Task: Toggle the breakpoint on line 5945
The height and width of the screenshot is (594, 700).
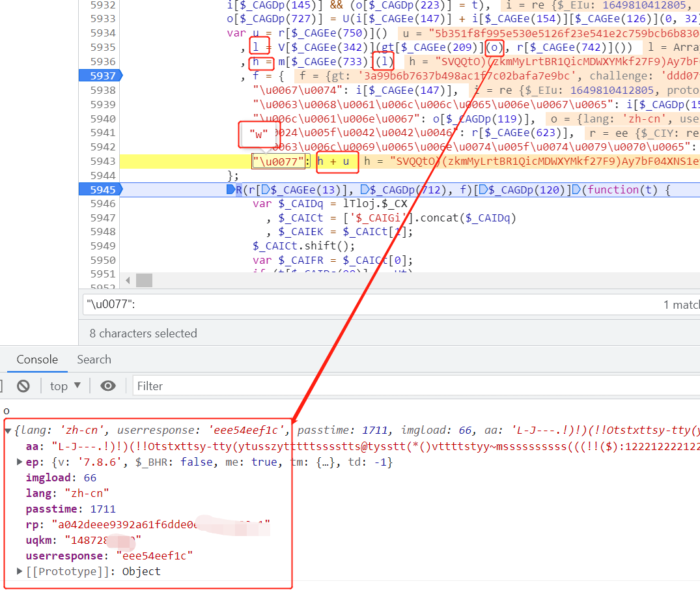Action: (x=101, y=190)
